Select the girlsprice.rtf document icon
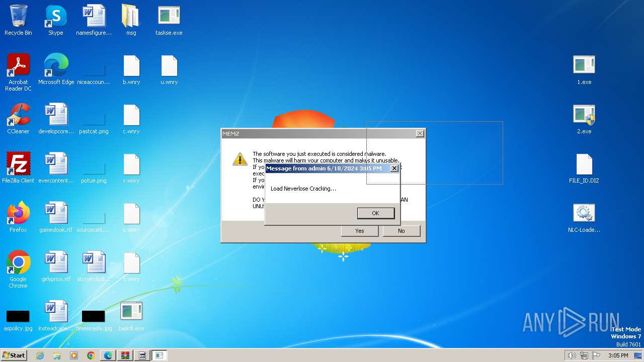Screen dimensions: 644x362 (x=56, y=266)
